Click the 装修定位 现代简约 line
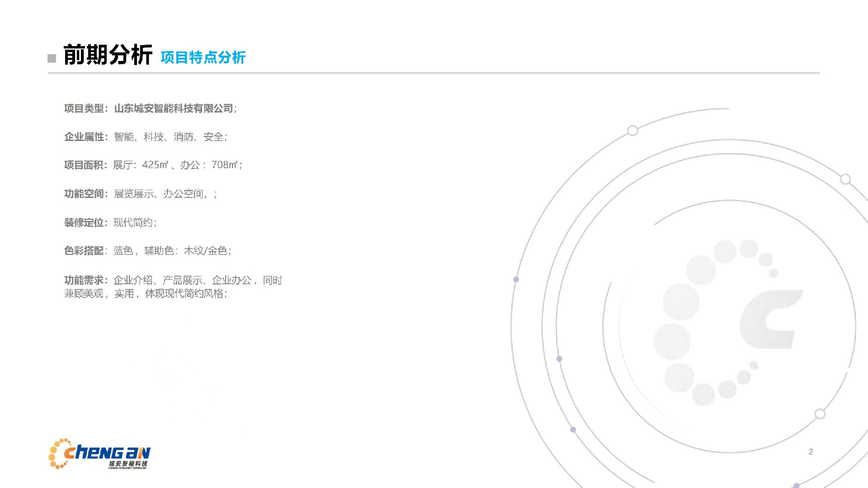 click(110, 222)
